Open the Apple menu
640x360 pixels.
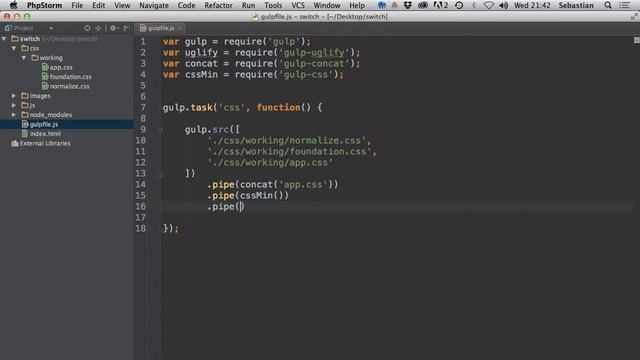click(x=13, y=5)
